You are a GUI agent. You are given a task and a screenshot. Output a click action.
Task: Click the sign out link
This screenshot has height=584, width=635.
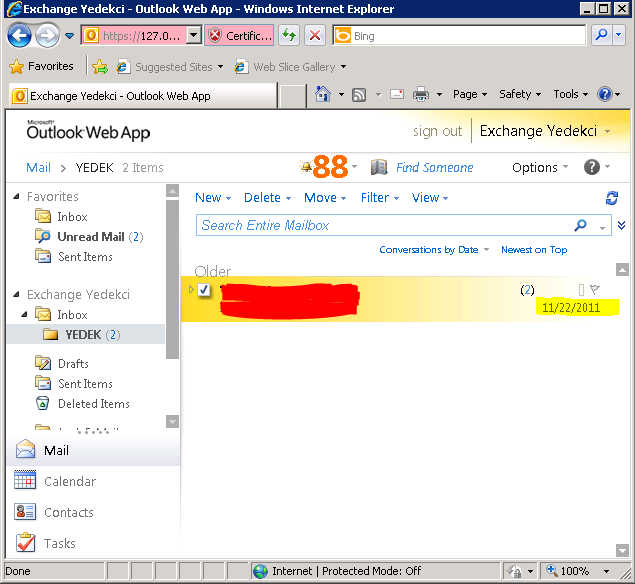point(437,131)
